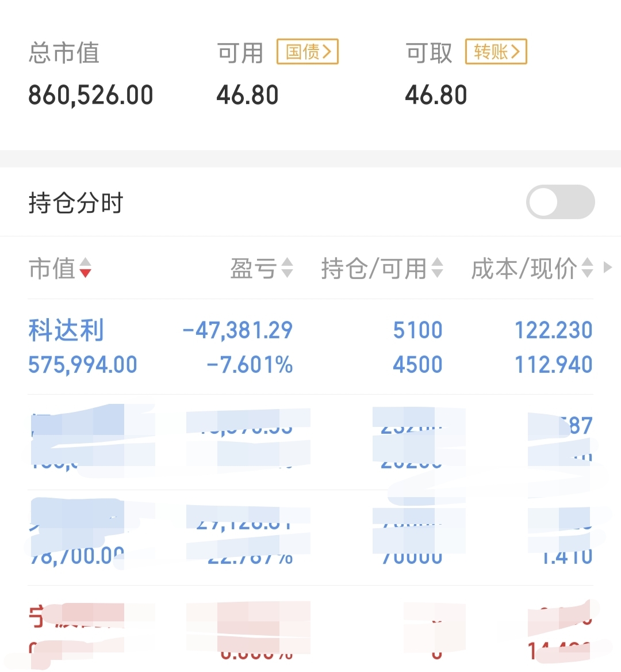Expand more columns with right triangle
The image size is (621, 672).
[x=608, y=268]
